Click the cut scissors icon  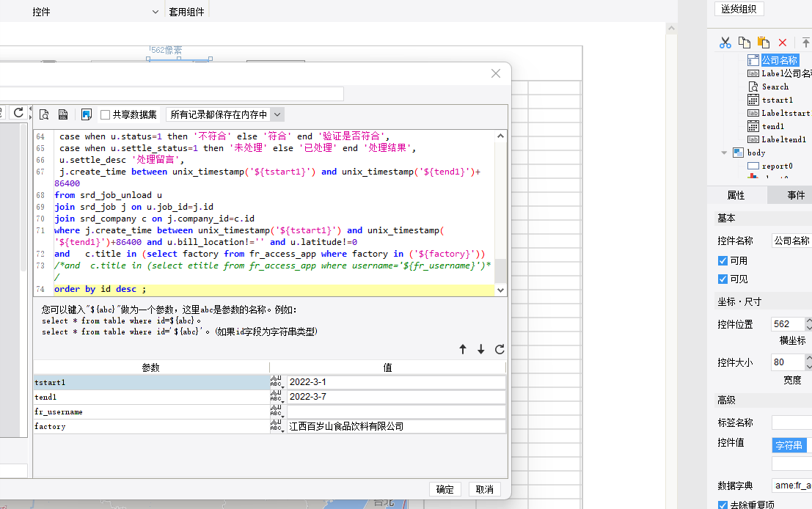725,43
